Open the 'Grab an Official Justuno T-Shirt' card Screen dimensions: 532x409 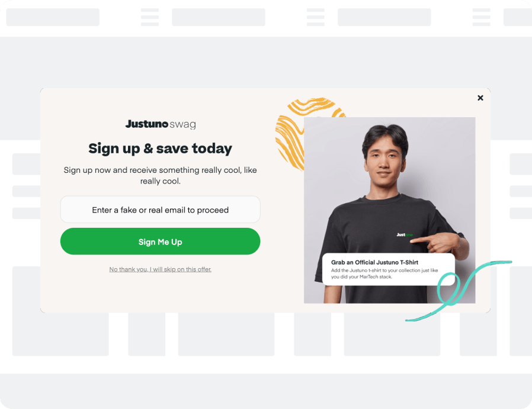coord(388,269)
